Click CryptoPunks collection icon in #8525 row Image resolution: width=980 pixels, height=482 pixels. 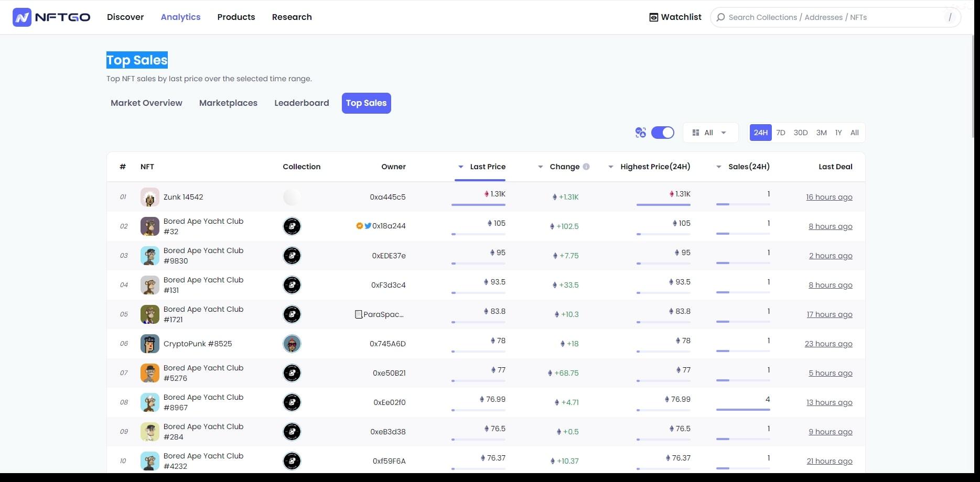[292, 344]
